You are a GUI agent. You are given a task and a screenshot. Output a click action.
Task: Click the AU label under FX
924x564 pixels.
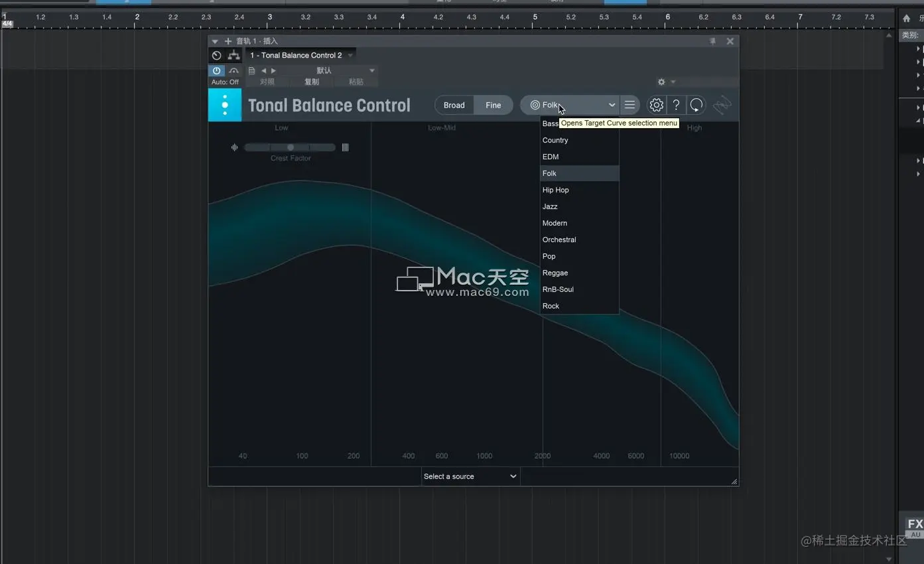coord(915,535)
